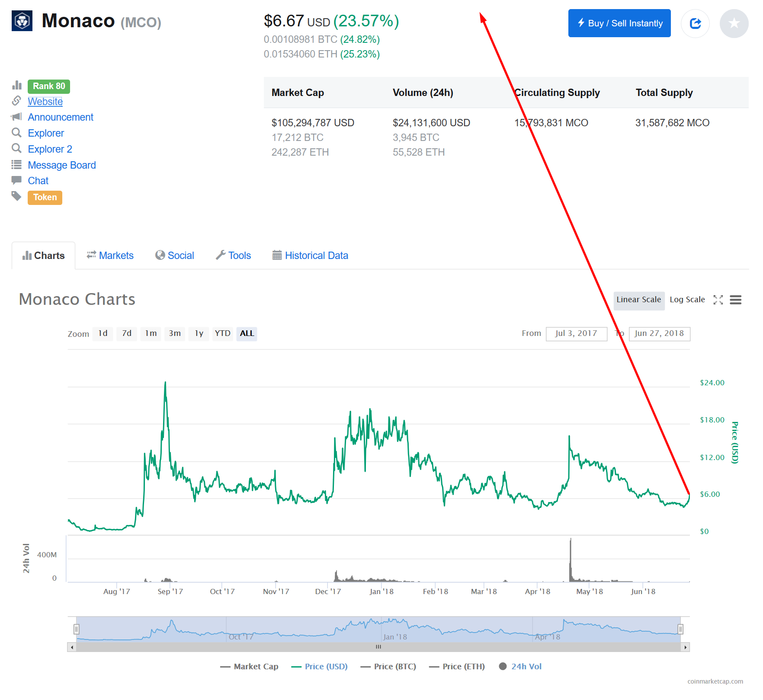Screen dimensions: 763x700
Task: Open the Chat link
Action: click(x=38, y=181)
